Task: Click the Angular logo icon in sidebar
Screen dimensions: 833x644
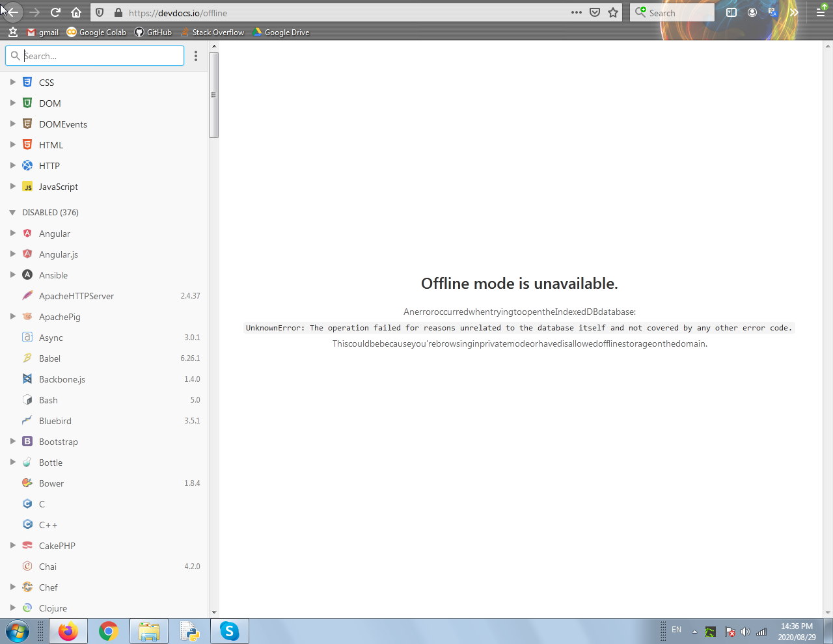Action: point(27,233)
